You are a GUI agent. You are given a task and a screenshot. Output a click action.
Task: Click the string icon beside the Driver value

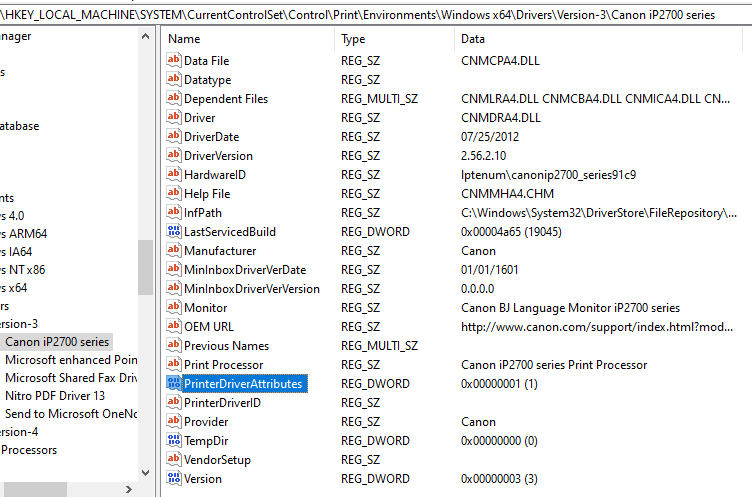(174, 118)
